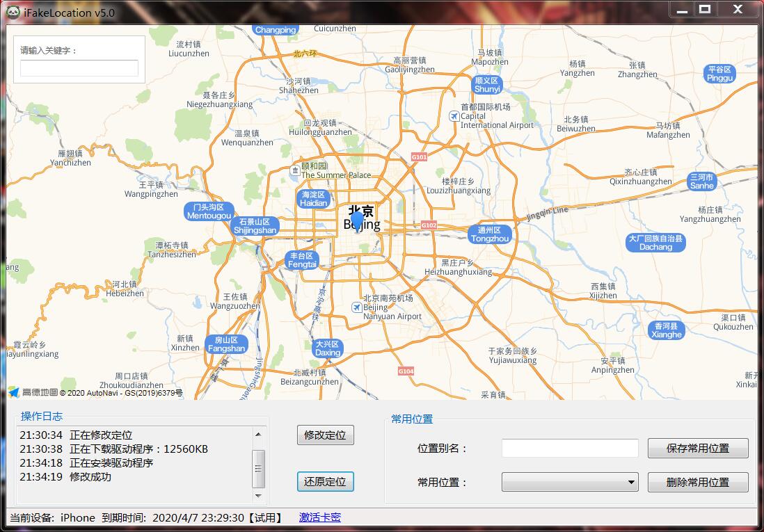The width and height of the screenshot is (764, 532).
Task: Click the G101 highway shield marker
Action: (419, 157)
